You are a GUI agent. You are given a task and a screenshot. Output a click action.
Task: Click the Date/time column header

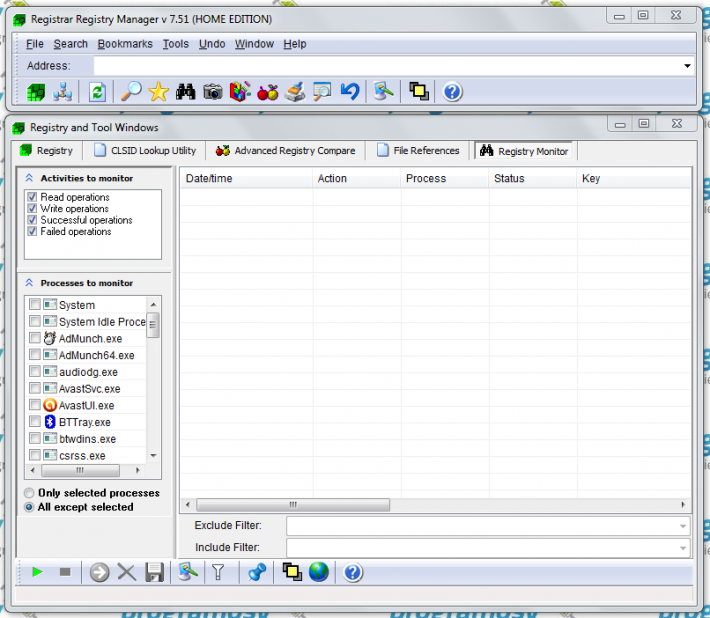[246, 178]
